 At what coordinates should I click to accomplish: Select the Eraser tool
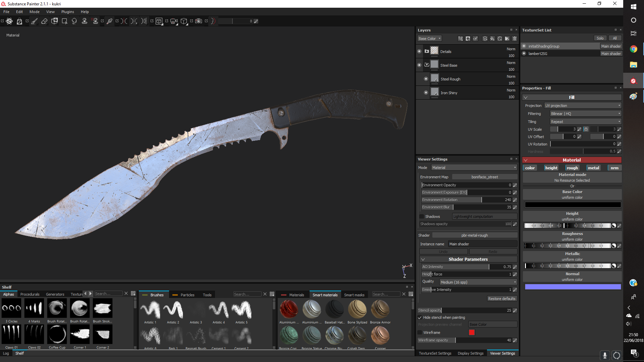click(44, 21)
